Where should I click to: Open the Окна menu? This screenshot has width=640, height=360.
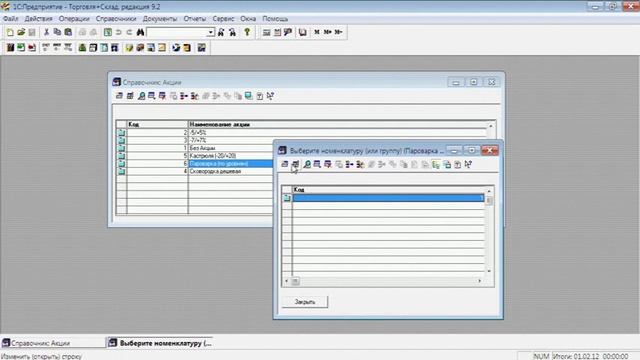click(x=248, y=19)
